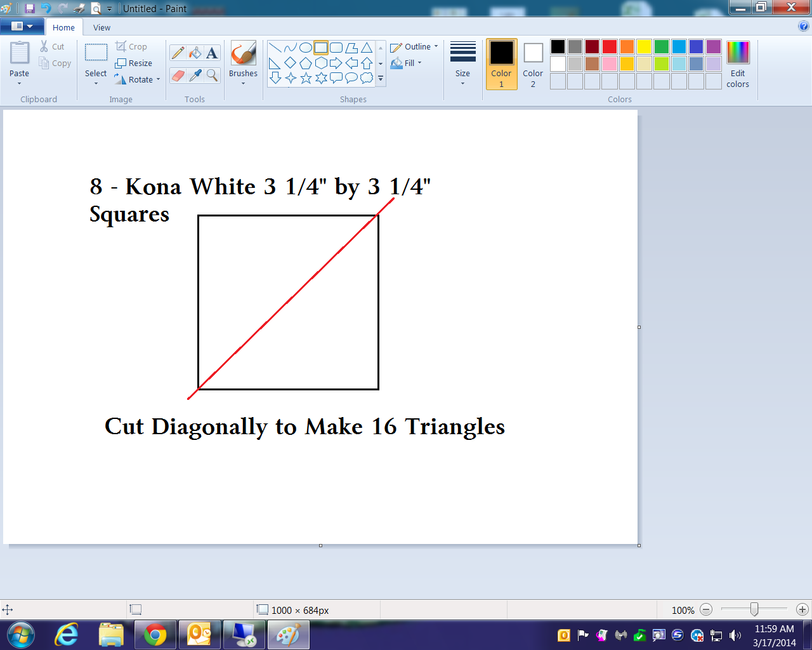This screenshot has height=650, width=812.
Task: Select the Pencil tool
Action: 178,52
